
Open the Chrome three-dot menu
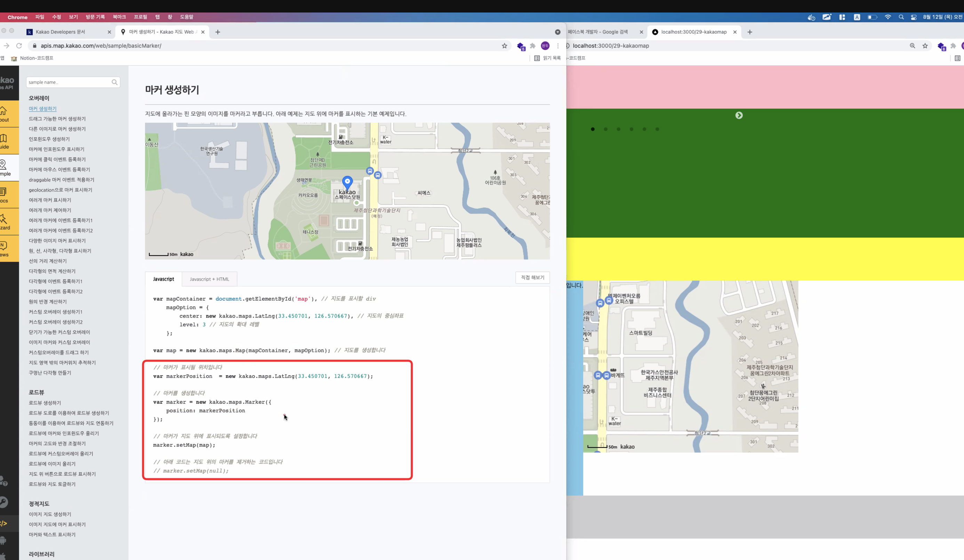558,46
